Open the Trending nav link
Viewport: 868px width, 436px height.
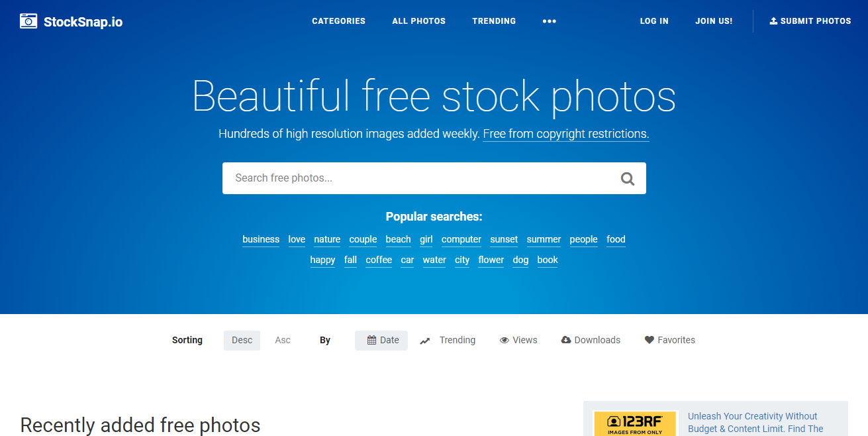494,21
